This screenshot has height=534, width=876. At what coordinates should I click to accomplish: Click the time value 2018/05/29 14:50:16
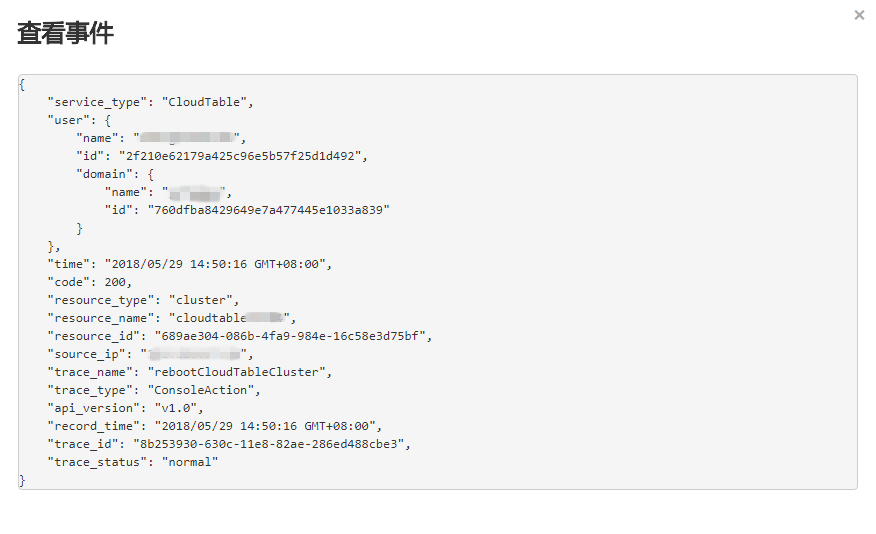[218, 264]
